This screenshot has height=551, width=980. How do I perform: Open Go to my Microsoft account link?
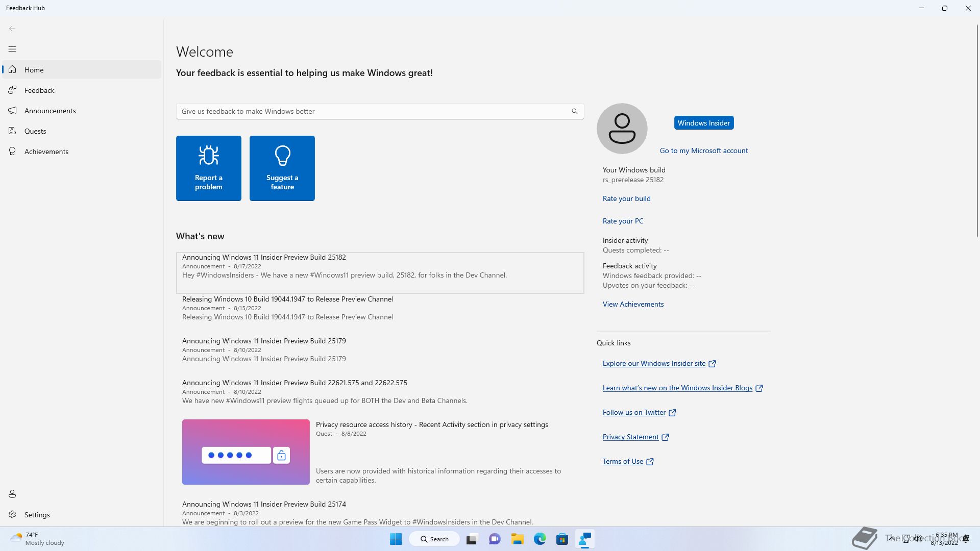pos(704,151)
